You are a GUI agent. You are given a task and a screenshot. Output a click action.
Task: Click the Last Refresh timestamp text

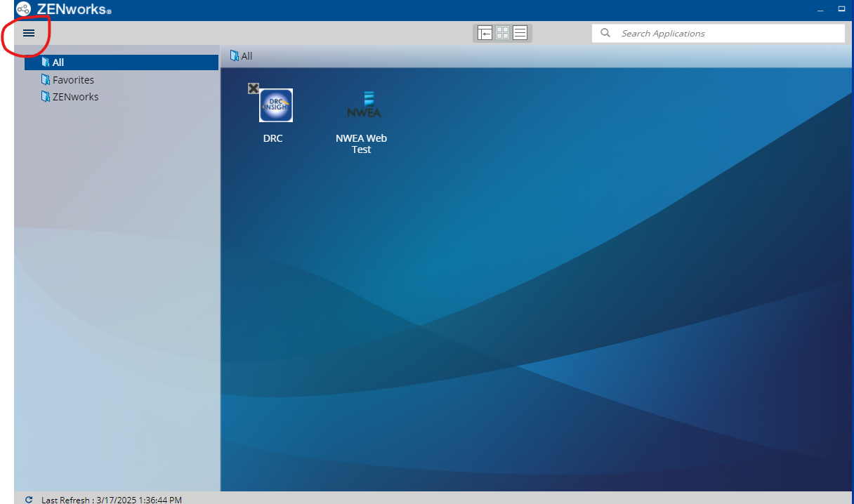pos(111,500)
